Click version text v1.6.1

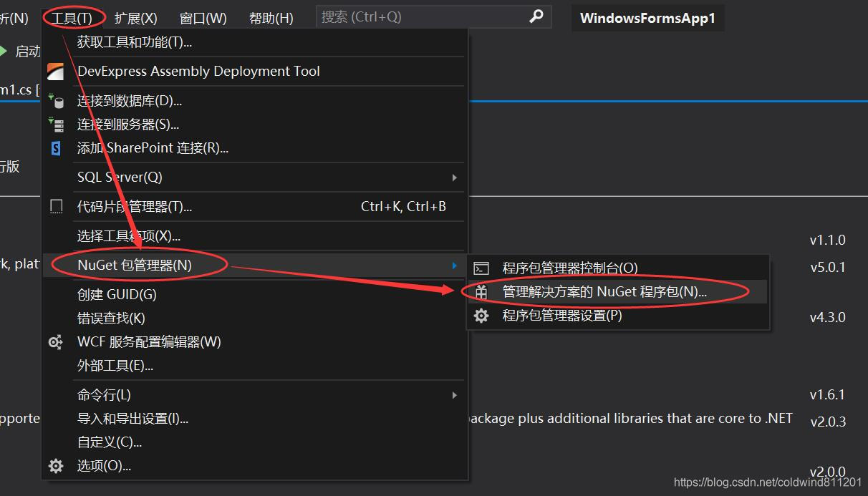click(x=828, y=395)
